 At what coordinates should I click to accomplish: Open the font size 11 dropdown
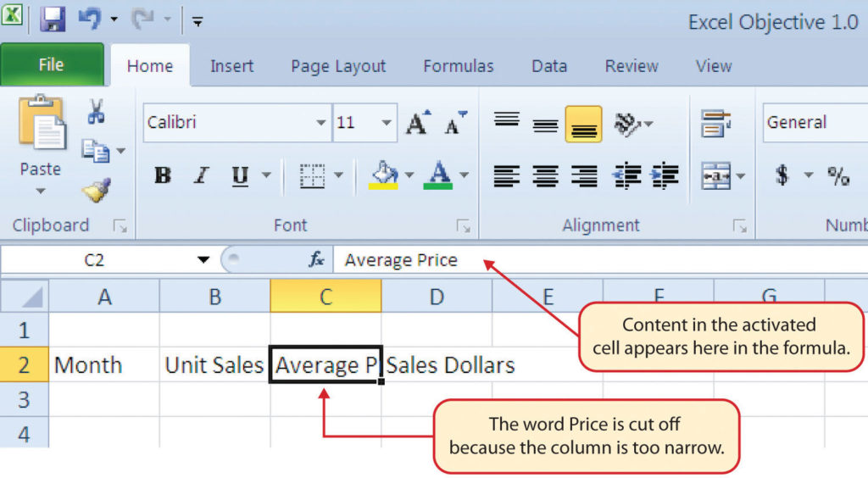386,122
